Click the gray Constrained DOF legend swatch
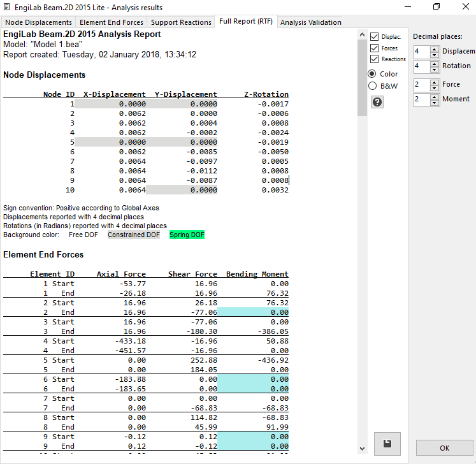 point(134,235)
